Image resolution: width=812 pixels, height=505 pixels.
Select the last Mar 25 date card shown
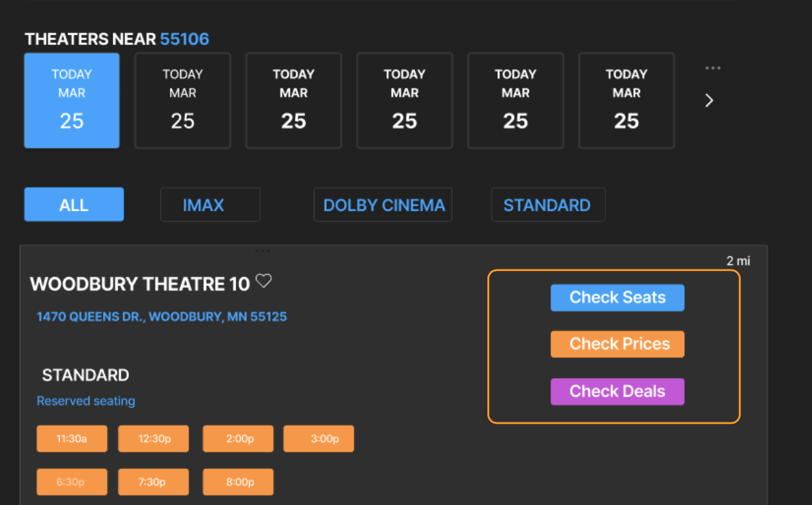pyautogui.click(x=626, y=100)
